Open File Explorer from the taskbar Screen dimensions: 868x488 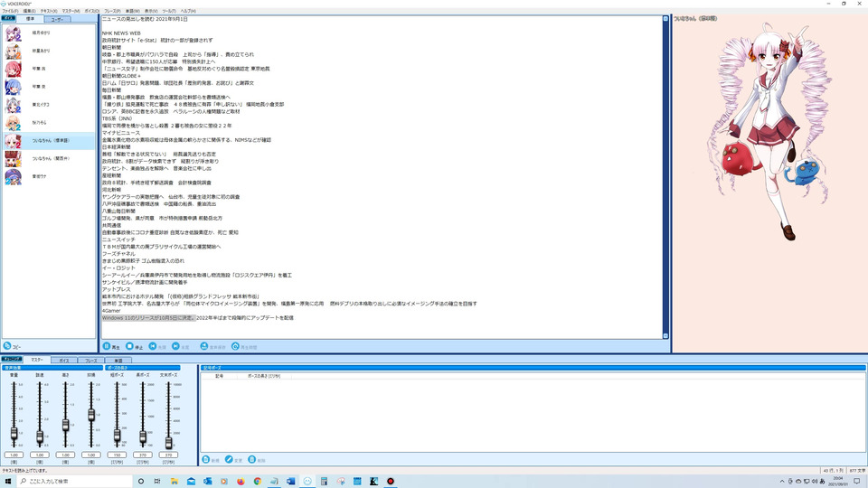[174, 482]
